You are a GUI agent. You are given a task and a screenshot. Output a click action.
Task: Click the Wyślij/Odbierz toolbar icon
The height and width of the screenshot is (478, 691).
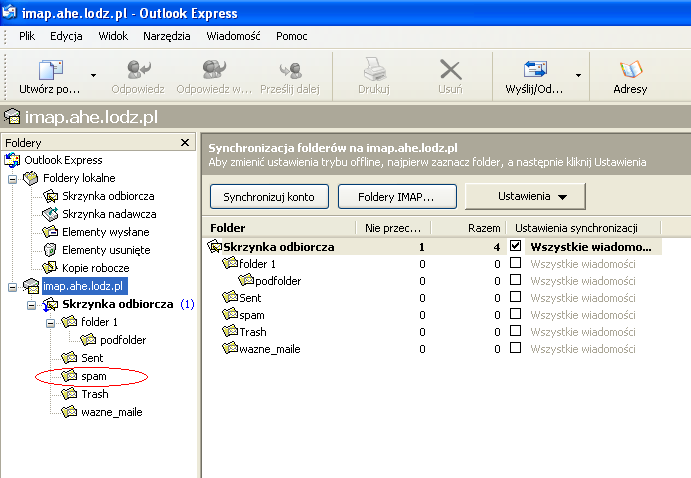535,70
